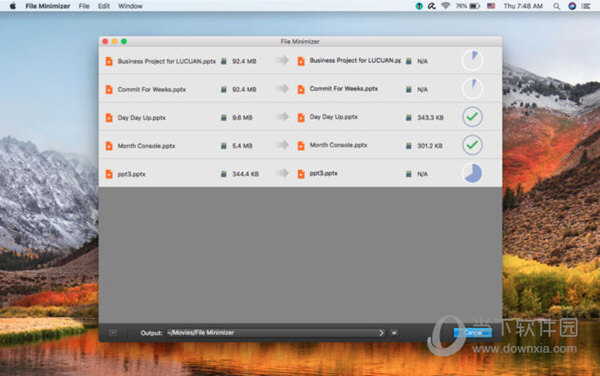Open Siri from the menu bar
The height and width of the screenshot is (376, 600).
[x=572, y=6]
